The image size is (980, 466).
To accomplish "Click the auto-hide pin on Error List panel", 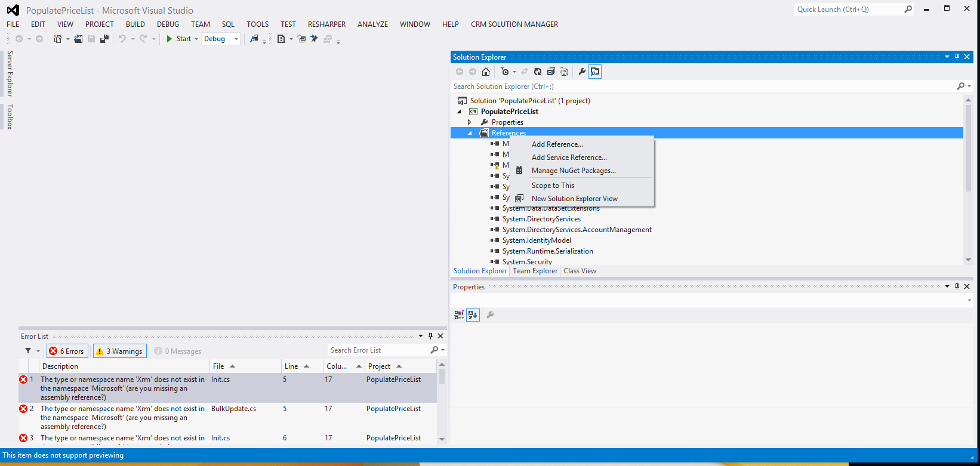I will tap(430, 336).
